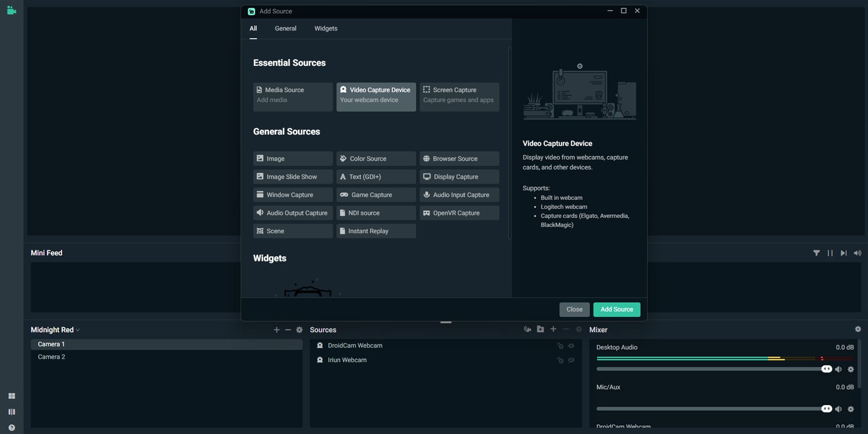Select the Camera 2 scene

click(x=166, y=357)
